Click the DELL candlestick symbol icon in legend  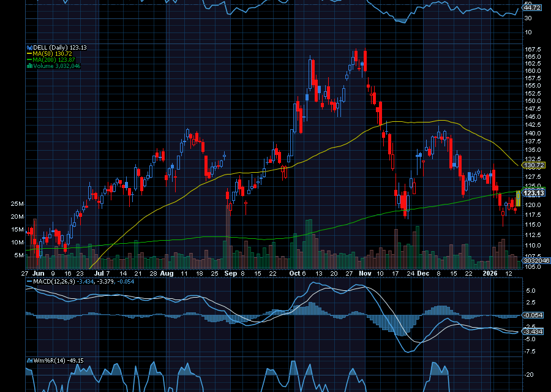point(29,47)
